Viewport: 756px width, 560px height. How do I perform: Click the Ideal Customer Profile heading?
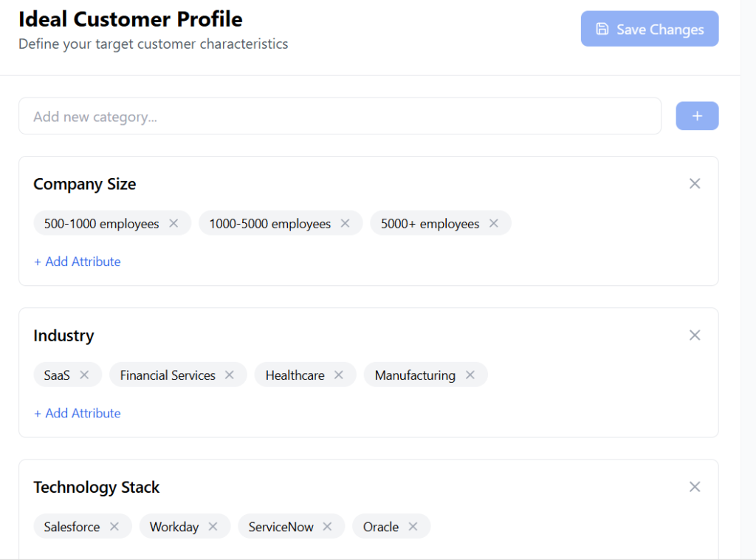point(131,19)
